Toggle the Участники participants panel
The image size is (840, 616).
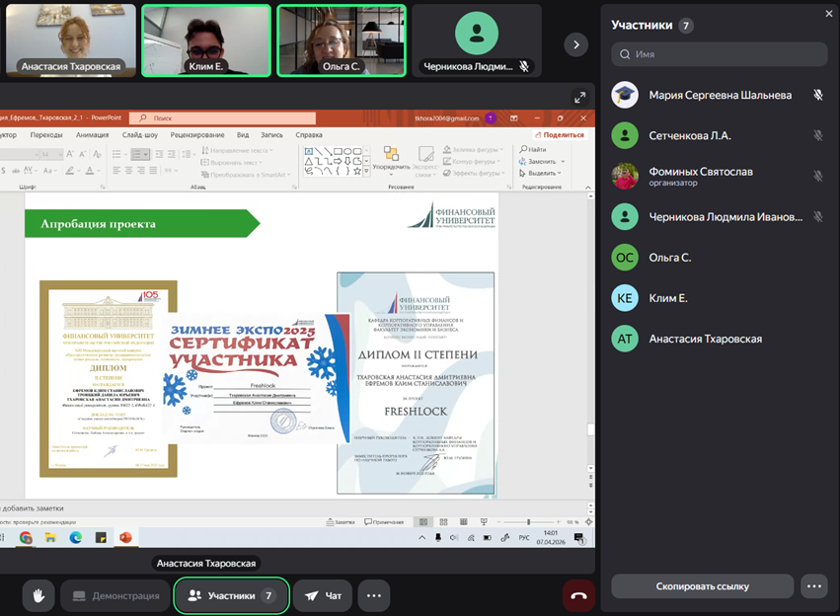coord(231,595)
